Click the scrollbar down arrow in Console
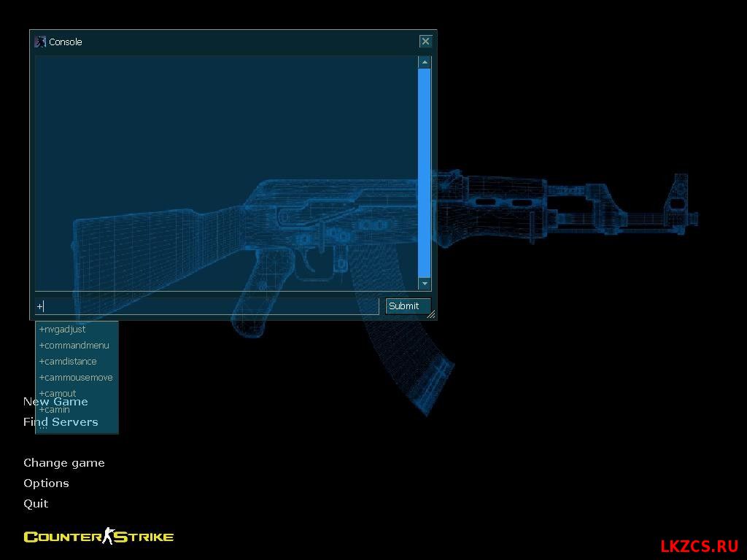This screenshot has height=560, width=747. 425,284
